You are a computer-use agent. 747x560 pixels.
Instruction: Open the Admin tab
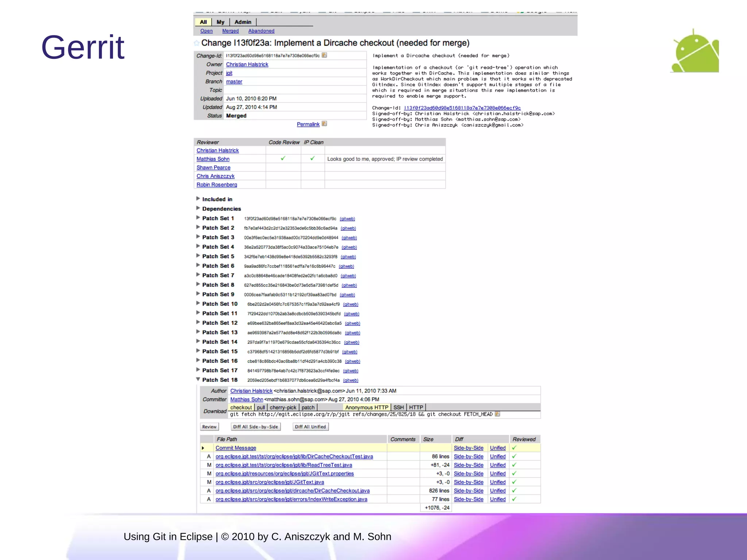[243, 22]
